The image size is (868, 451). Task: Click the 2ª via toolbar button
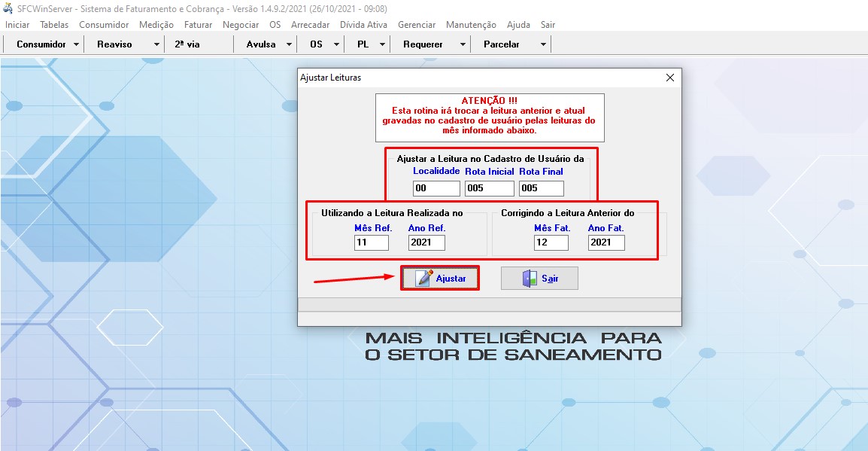[x=187, y=44]
